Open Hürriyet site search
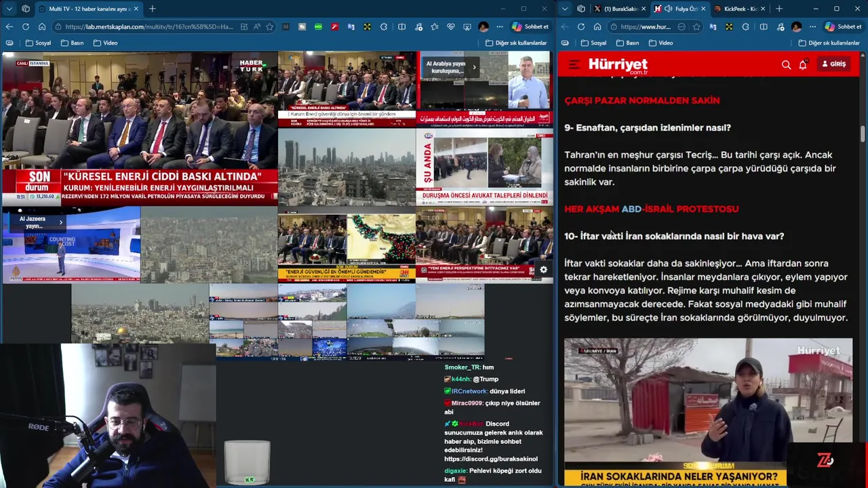The height and width of the screenshot is (488, 868). click(x=786, y=64)
